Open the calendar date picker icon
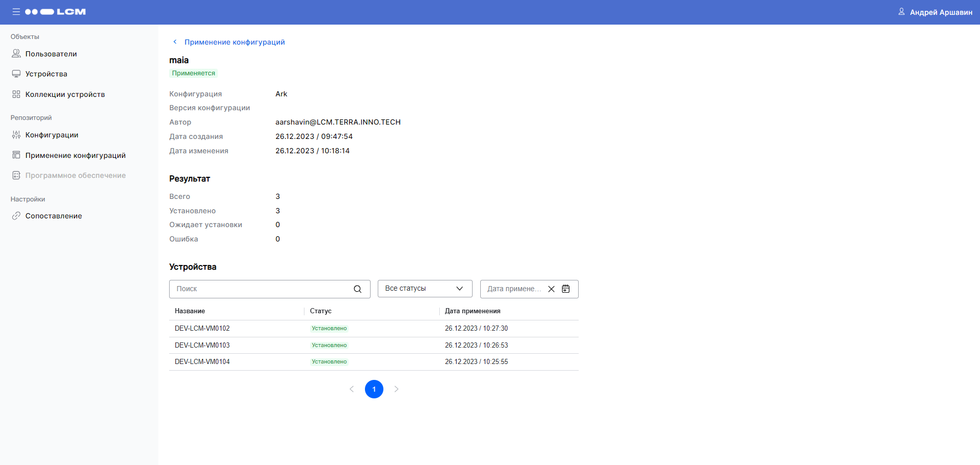Image resolution: width=980 pixels, height=465 pixels. tap(566, 289)
